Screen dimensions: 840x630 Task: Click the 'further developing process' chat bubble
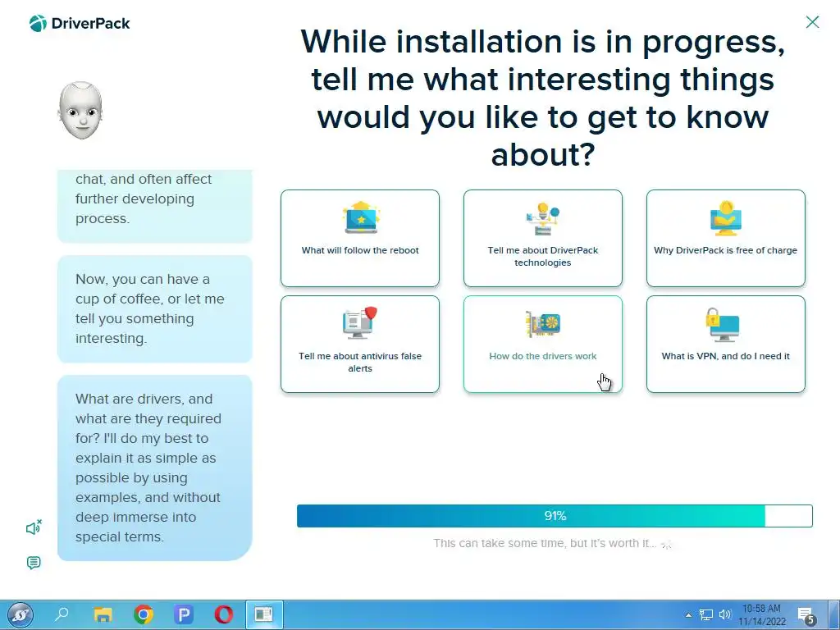tap(155, 206)
